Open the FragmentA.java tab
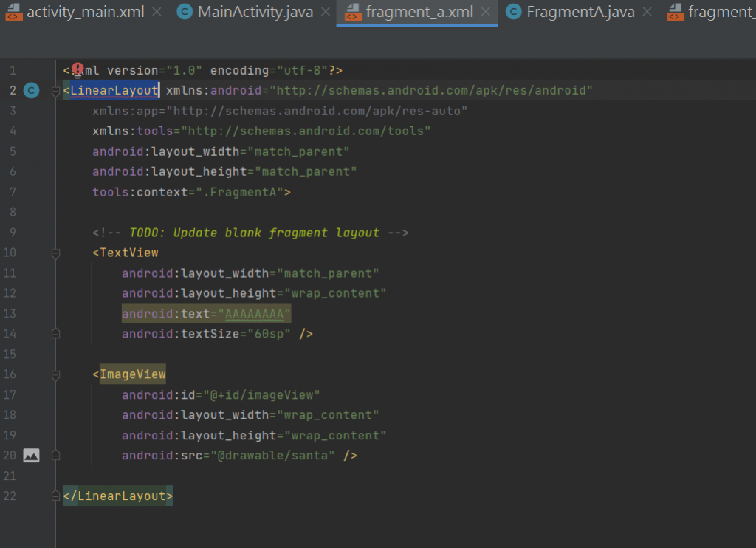 click(x=580, y=12)
